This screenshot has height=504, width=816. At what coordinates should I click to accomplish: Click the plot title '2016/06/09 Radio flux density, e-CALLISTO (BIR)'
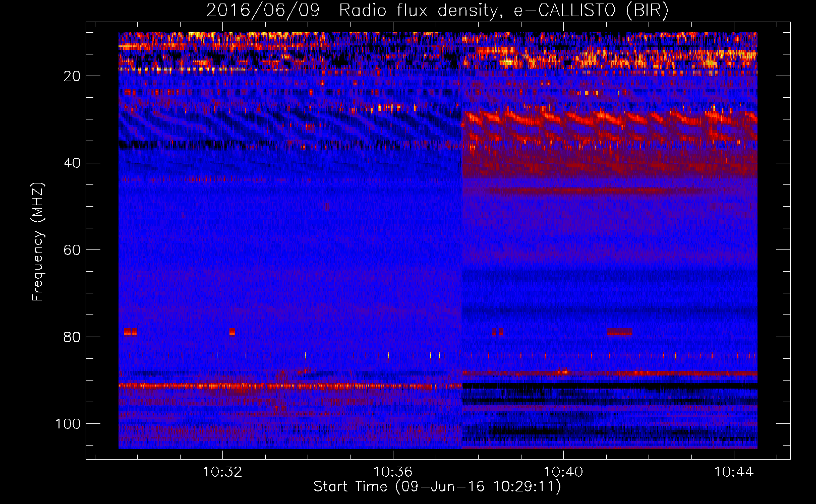(x=437, y=10)
